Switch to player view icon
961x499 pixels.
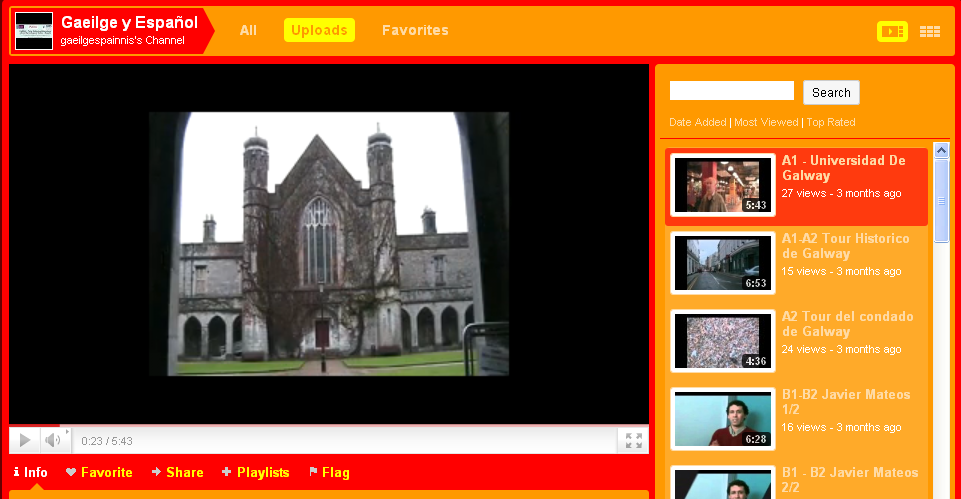tap(892, 31)
